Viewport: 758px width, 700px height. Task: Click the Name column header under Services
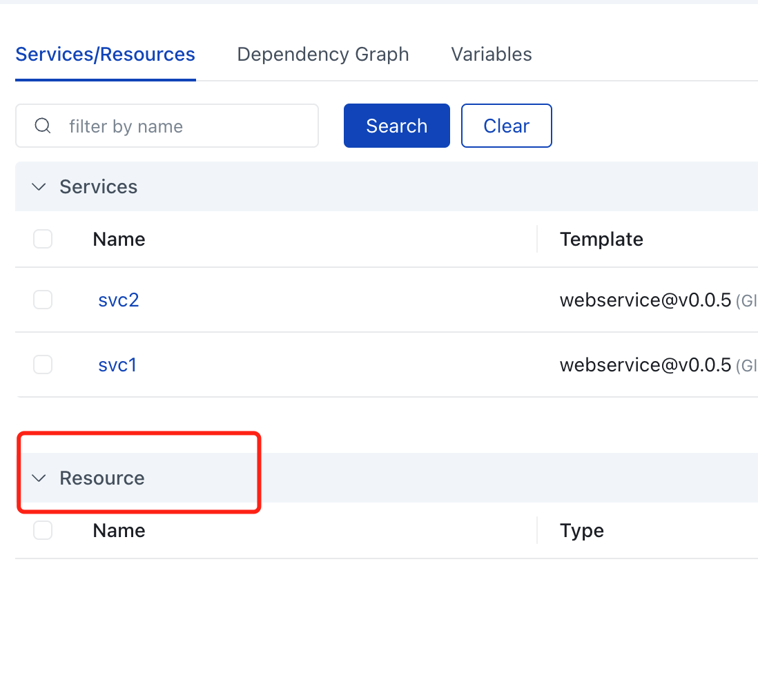119,239
